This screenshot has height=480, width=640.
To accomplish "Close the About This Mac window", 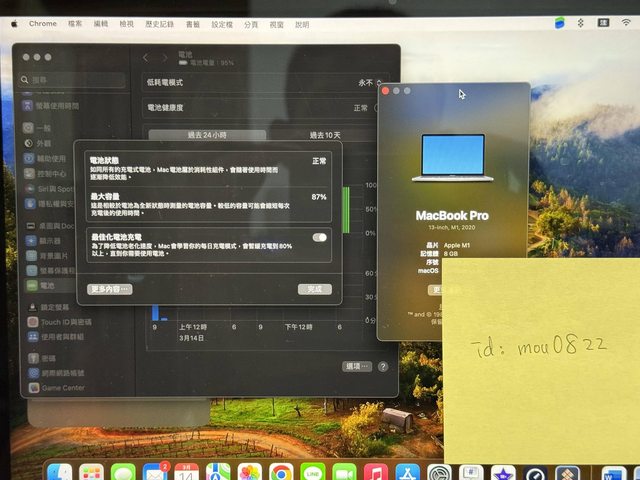I will click(x=385, y=91).
